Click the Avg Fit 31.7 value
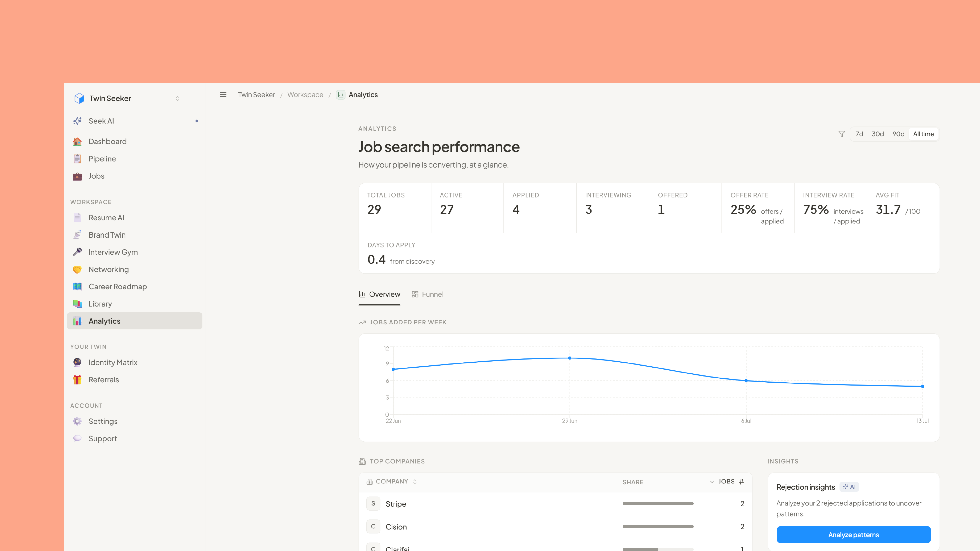980x551 pixels. click(888, 209)
